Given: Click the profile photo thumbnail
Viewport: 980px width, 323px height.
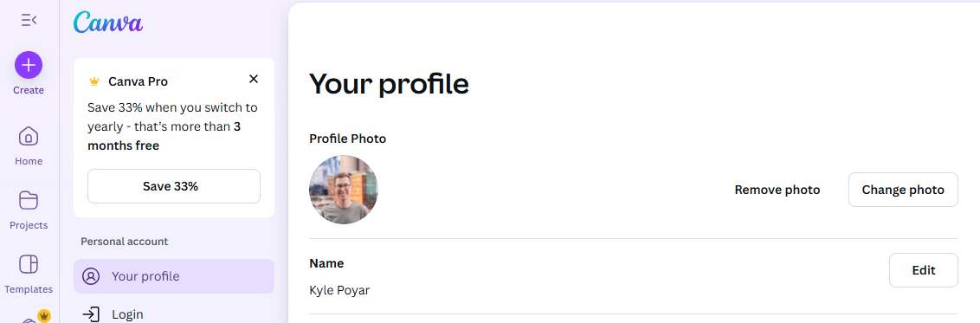Looking at the screenshot, I should point(344,190).
